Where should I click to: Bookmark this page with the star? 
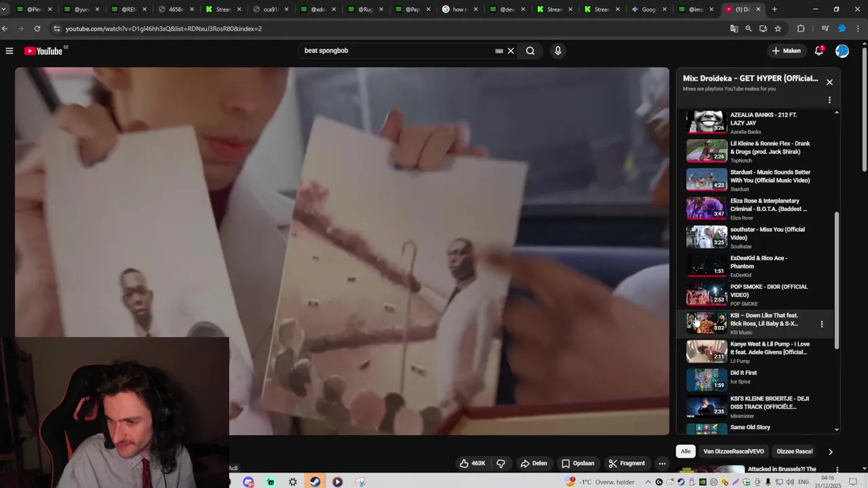pyautogui.click(x=778, y=28)
